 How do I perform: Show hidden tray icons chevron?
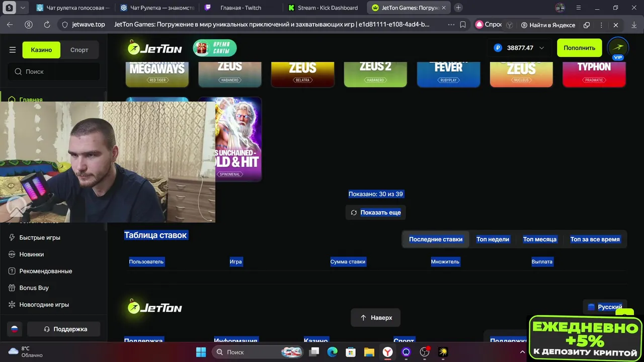pyautogui.click(x=522, y=352)
